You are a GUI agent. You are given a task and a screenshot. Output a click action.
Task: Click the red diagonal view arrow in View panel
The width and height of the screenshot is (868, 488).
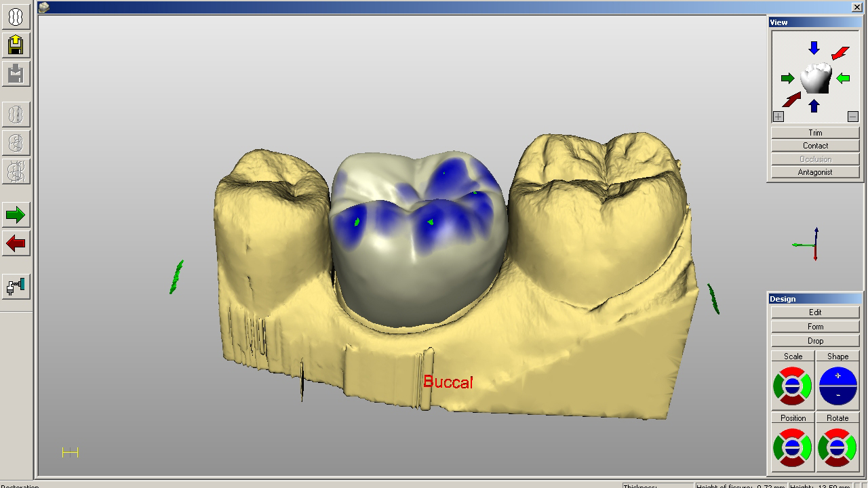(840, 53)
